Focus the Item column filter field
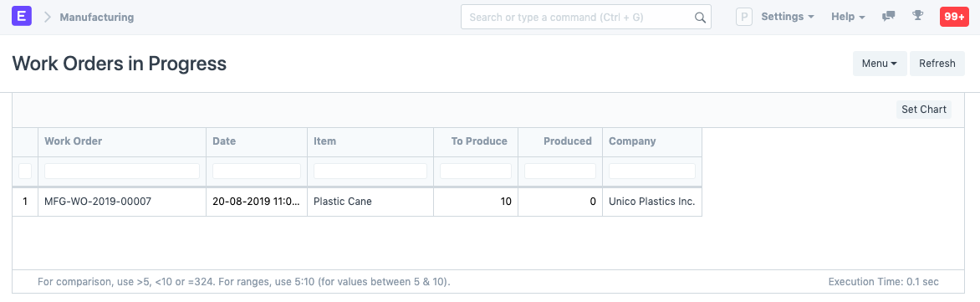980x302 pixels. pyautogui.click(x=370, y=171)
